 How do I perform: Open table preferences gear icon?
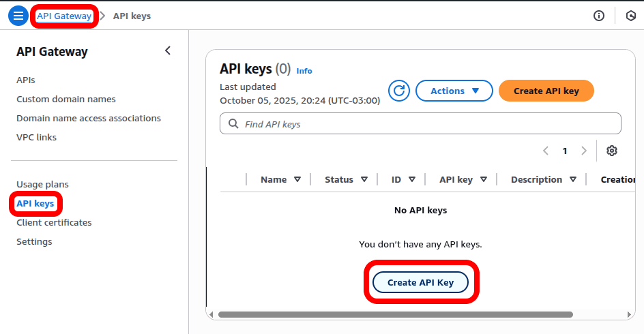tap(612, 151)
